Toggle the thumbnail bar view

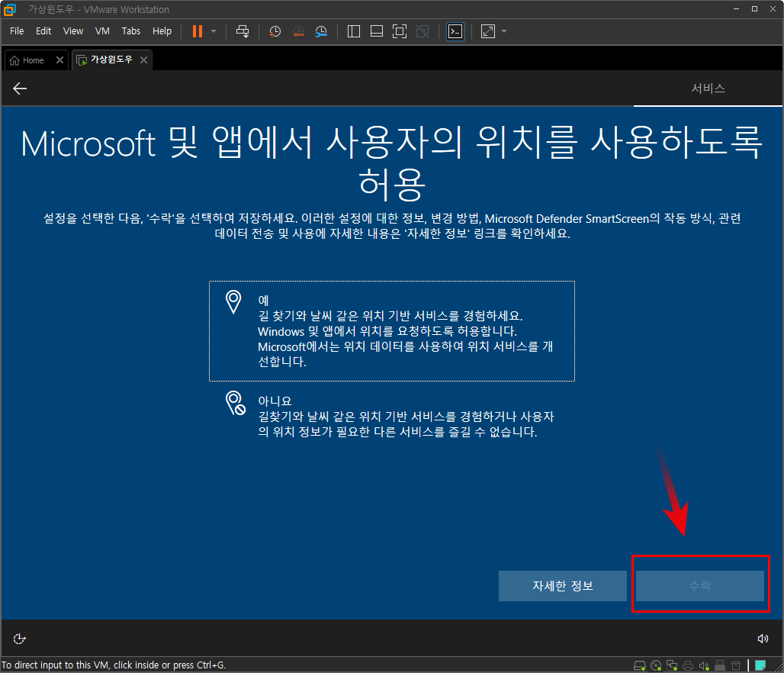(377, 31)
